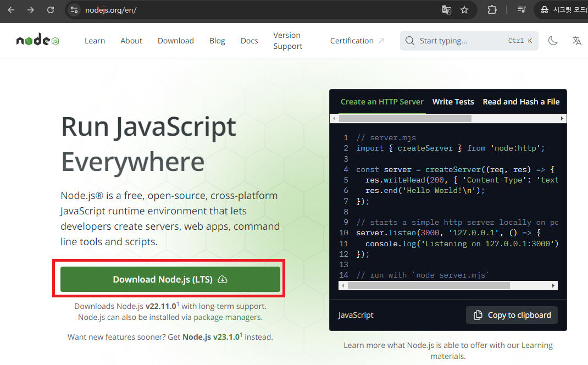Click the code block scrollbar right arrow
The width and height of the screenshot is (588, 365).
point(553,285)
